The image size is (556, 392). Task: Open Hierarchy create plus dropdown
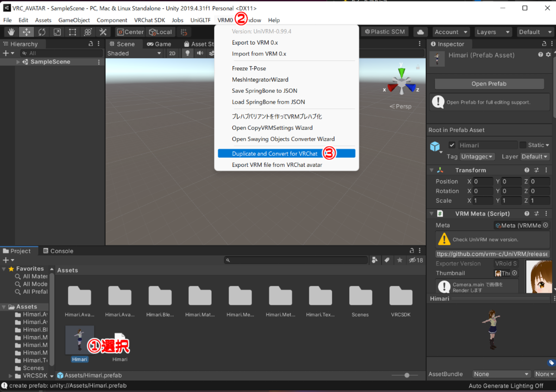point(8,53)
